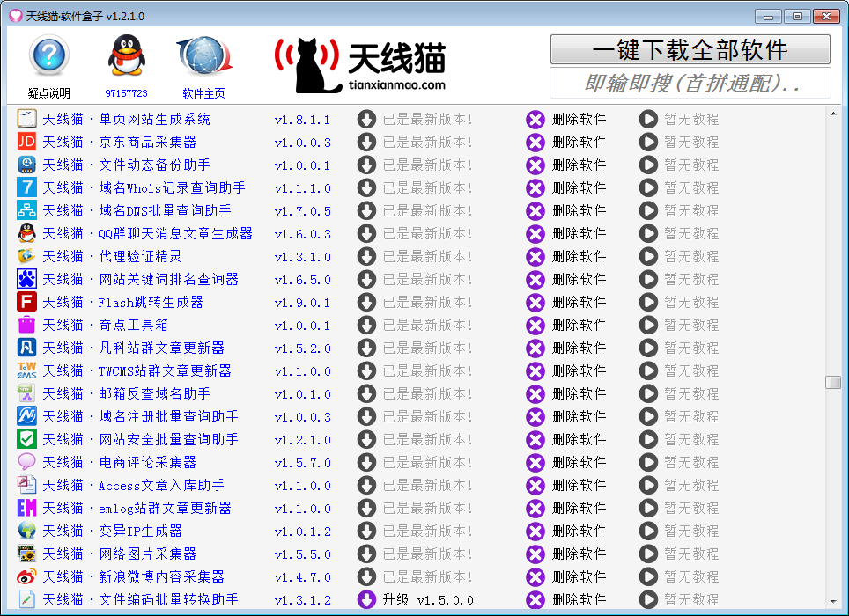Viewport: 849px width, 616px height.
Task: Click 删除软件 for Flash跳转生成器
Action: coord(579,302)
